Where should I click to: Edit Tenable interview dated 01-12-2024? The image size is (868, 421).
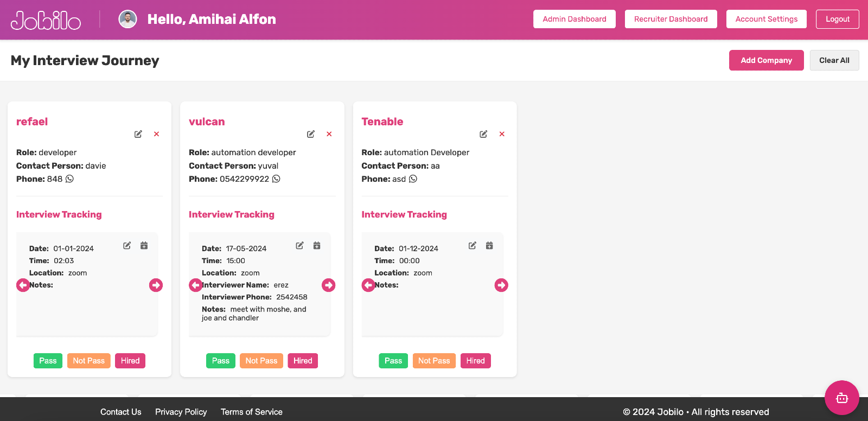coord(473,245)
